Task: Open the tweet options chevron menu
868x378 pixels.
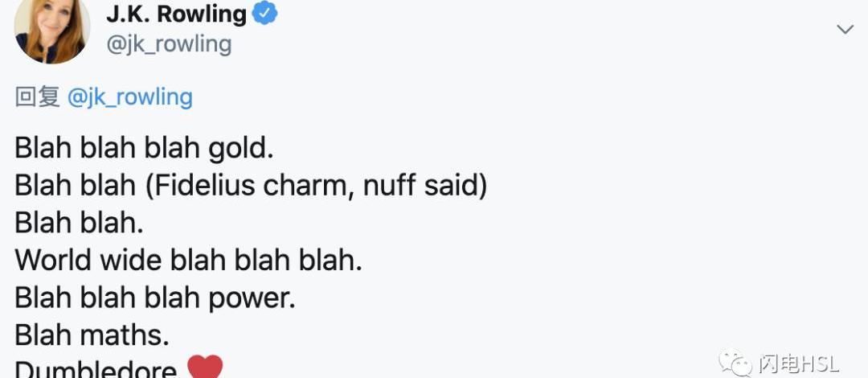Action: tap(845, 30)
